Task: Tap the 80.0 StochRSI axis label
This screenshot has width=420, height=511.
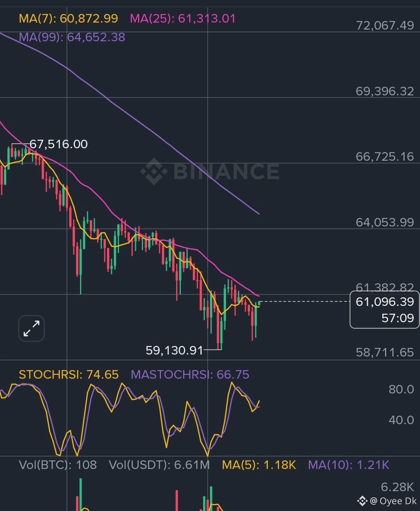Action: 401,389
